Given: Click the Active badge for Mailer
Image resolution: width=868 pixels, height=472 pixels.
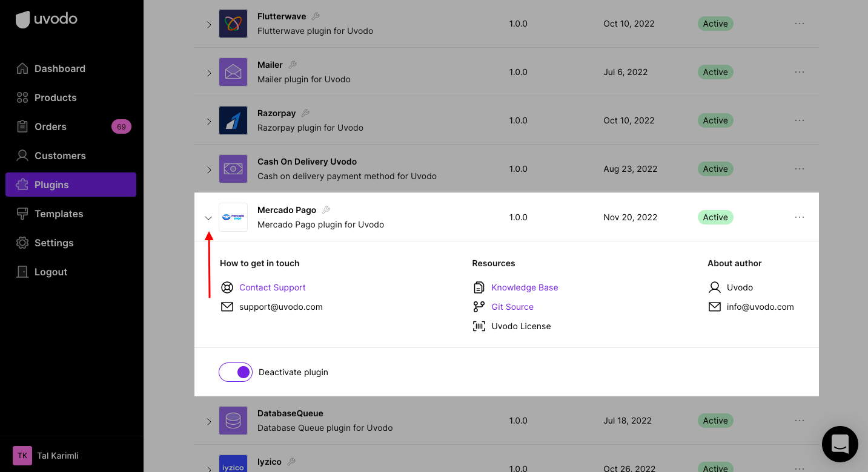Looking at the screenshot, I should point(715,72).
